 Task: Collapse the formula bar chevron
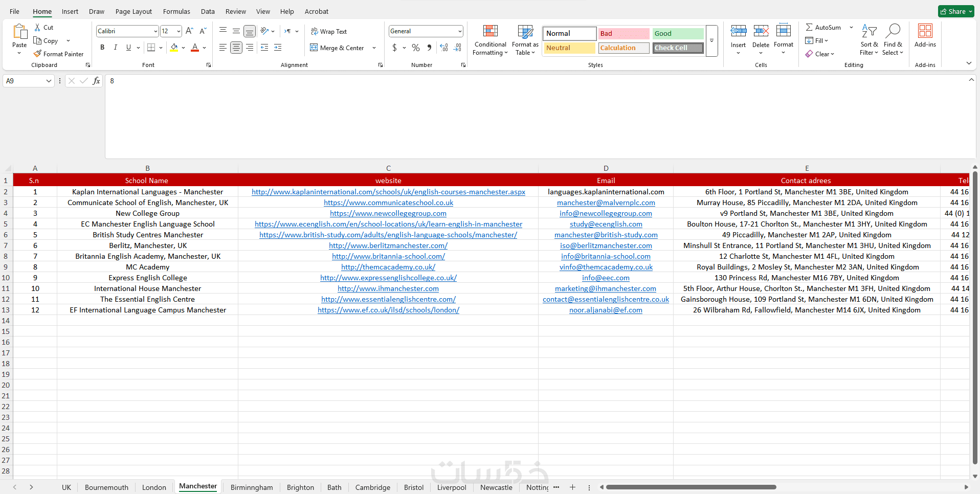pos(971,80)
